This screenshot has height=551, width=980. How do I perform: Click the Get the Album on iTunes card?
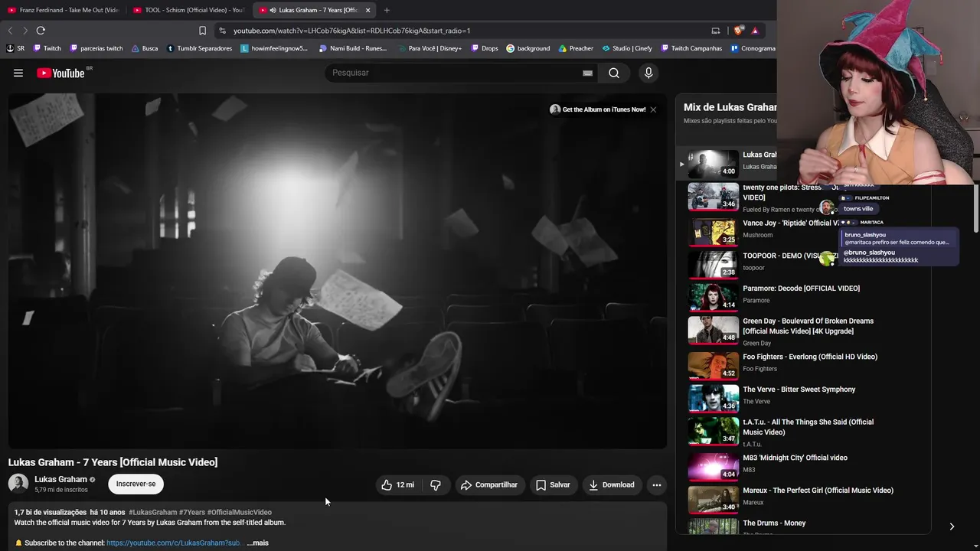(598, 109)
